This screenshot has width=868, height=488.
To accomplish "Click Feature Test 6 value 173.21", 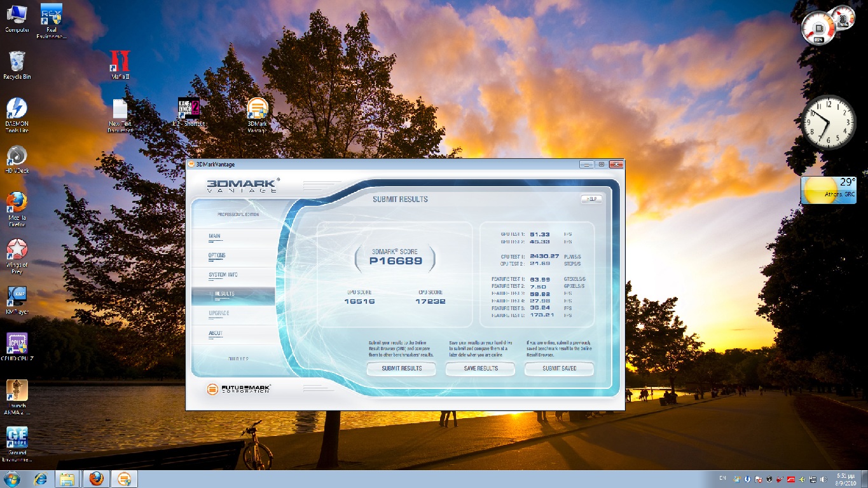I will 541,315.
